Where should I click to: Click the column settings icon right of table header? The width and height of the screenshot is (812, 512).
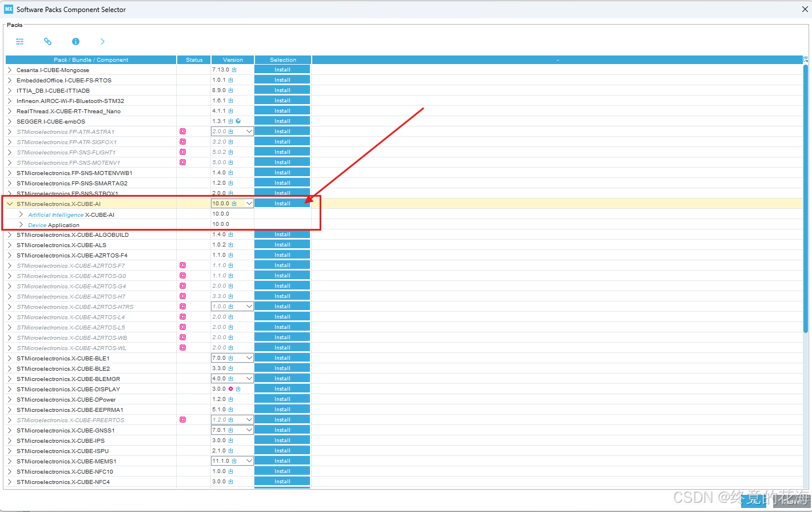pyautogui.click(x=806, y=59)
